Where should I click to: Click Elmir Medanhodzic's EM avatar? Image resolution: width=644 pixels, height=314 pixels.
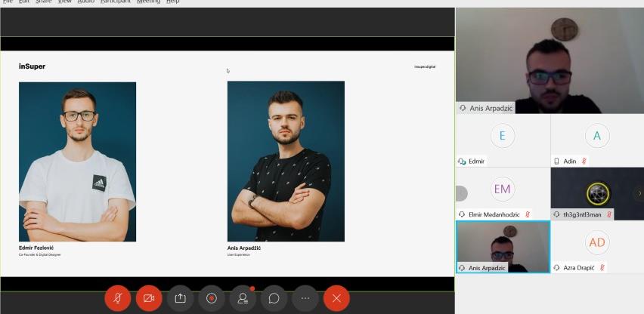(x=502, y=189)
